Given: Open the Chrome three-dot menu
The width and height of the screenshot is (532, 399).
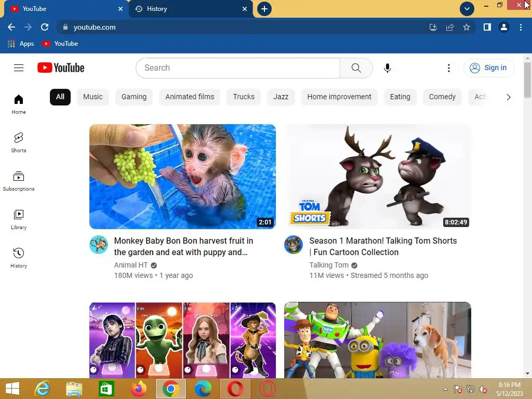Looking at the screenshot, I should pyautogui.click(x=521, y=27).
